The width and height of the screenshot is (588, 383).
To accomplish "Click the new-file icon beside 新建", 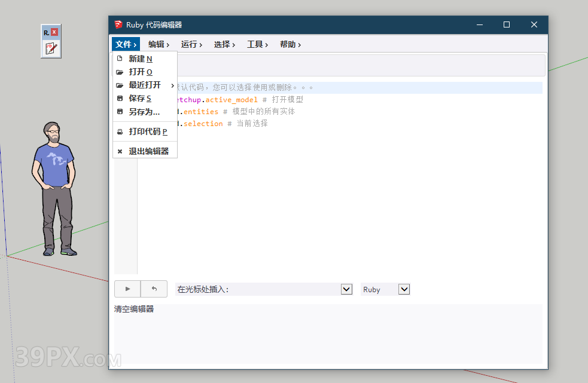I will click(120, 59).
